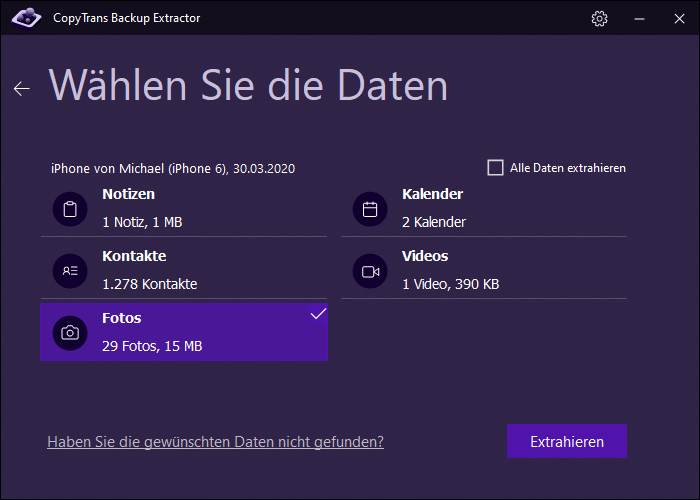Select the Videos heading
The height and width of the screenshot is (500, 700).
[x=425, y=256]
